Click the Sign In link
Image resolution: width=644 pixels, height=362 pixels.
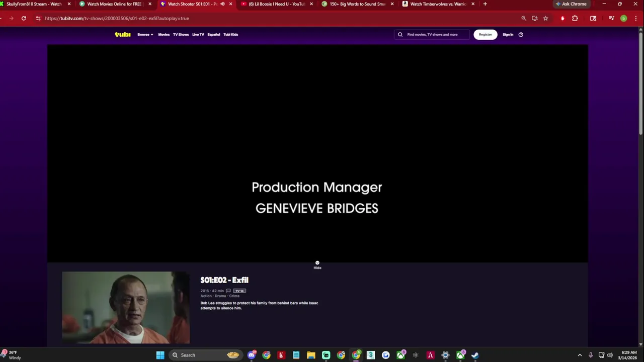[x=508, y=34]
